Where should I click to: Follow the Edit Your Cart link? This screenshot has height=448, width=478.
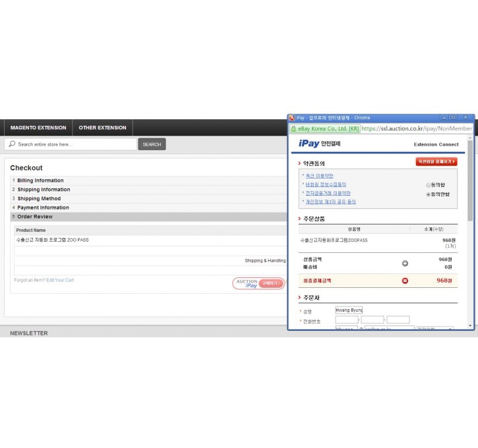pos(60,280)
